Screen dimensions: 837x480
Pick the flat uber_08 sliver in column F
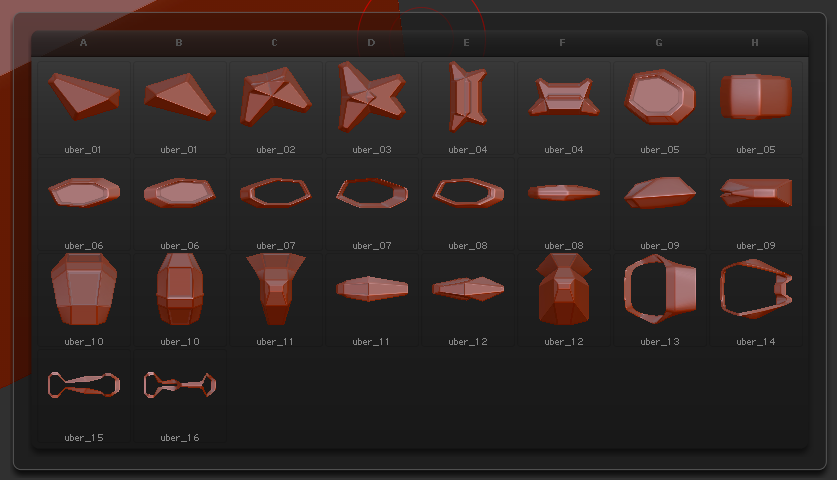(564, 204)
